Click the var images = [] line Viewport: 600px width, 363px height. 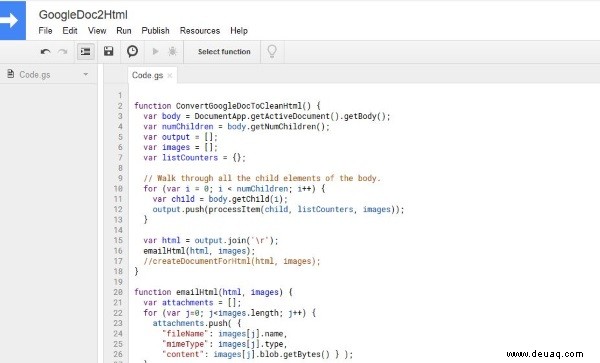(x=180, y=147)
